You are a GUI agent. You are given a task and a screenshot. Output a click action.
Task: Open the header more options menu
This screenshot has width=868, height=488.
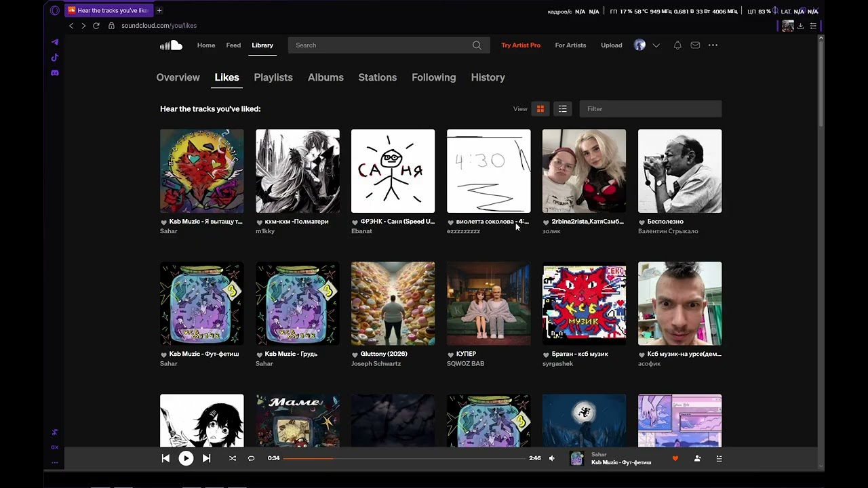tap(713, 45)
